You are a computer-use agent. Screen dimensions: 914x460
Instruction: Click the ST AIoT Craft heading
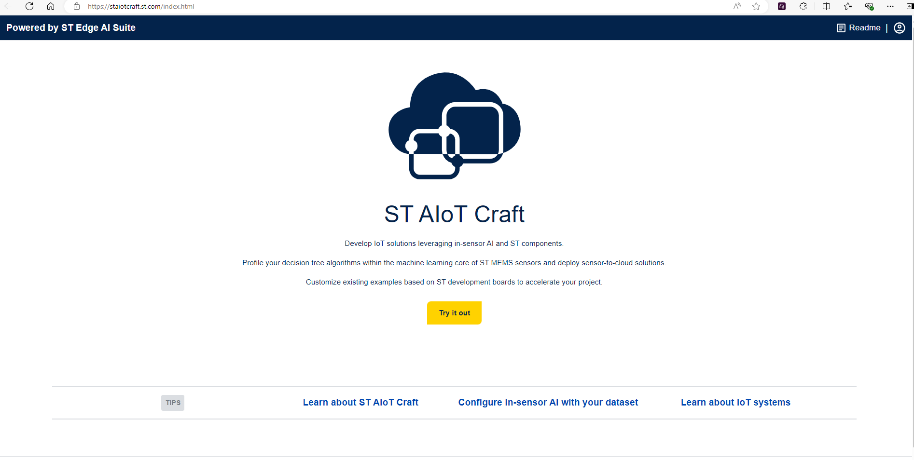tap(454, 214)
